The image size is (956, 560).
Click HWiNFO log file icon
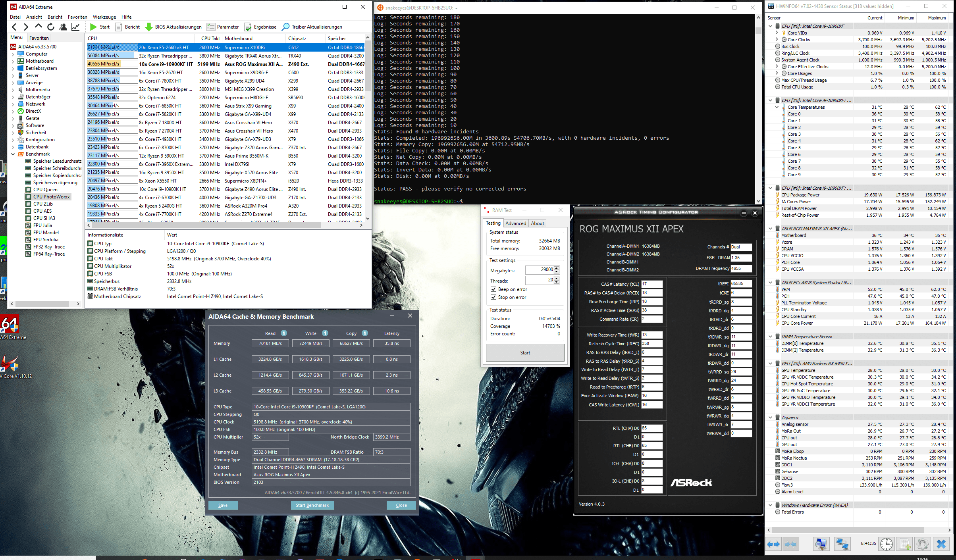point(904,544)
